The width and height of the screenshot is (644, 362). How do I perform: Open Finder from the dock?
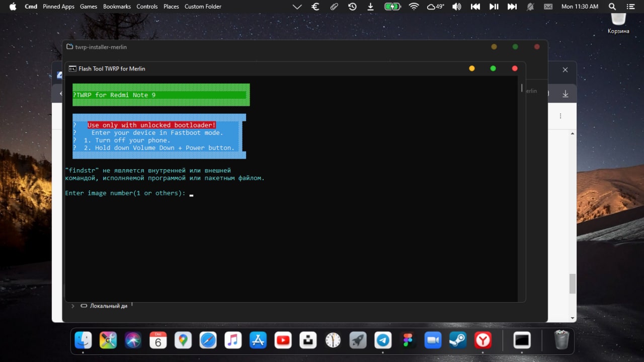click(83, 340)
